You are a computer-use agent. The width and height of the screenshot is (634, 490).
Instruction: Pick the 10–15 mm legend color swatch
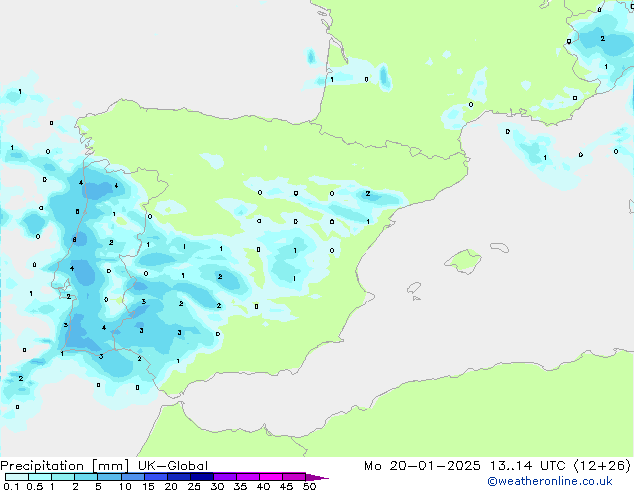[132, 477]
